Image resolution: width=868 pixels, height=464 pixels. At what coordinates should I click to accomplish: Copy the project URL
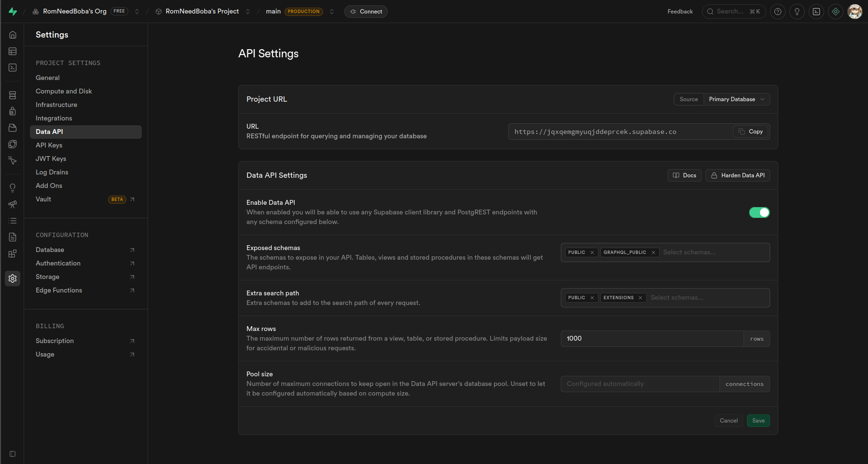[x=751, y=132]
